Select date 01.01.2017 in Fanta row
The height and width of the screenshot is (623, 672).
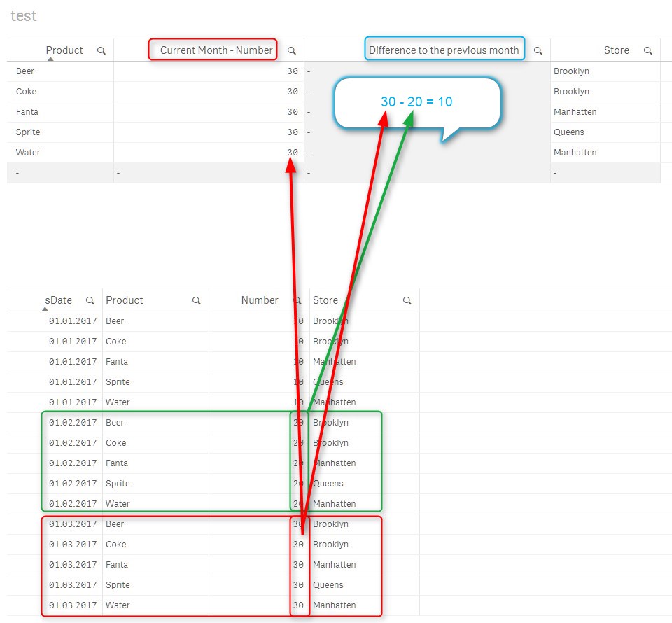tap(73, 362)
